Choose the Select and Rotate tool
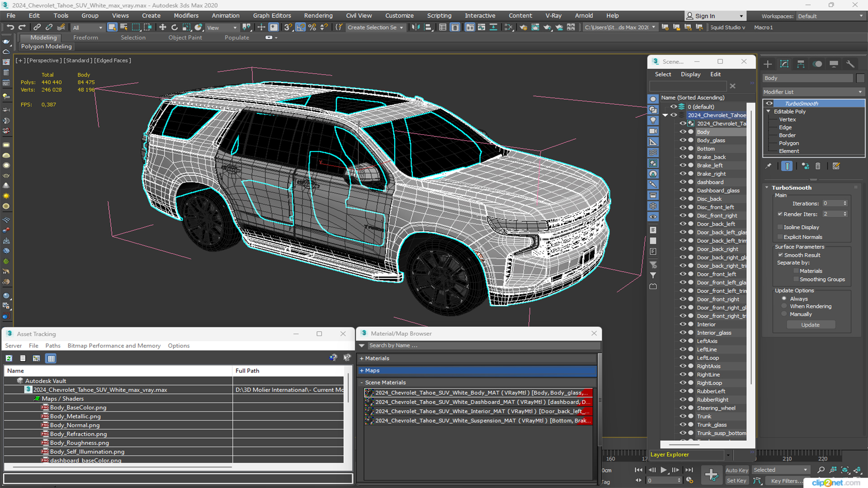 [175, 28]
